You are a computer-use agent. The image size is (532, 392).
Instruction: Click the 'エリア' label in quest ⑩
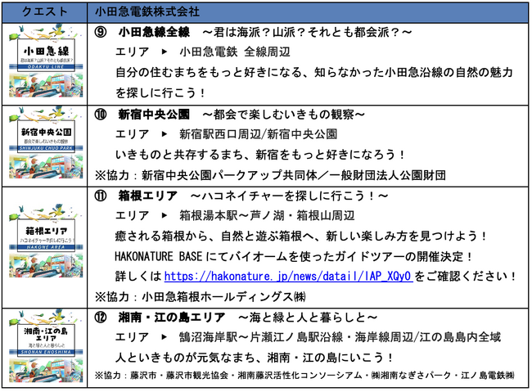(133, 134)
